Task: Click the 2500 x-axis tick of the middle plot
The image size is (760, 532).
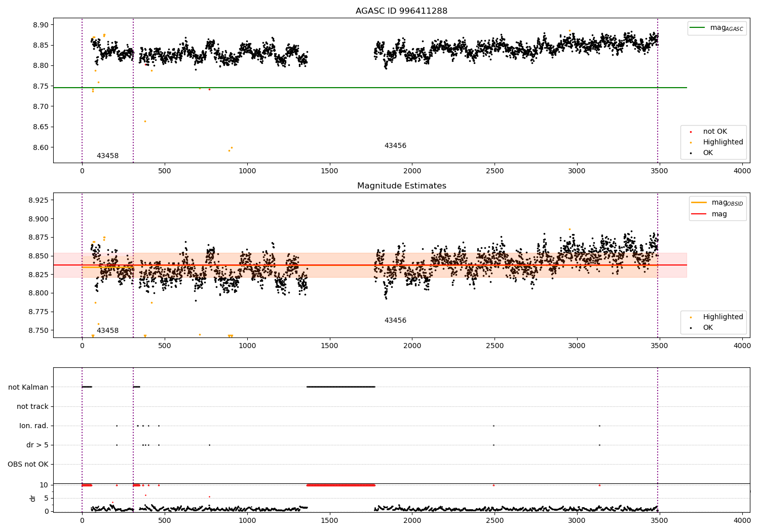Action: point(495,346)
